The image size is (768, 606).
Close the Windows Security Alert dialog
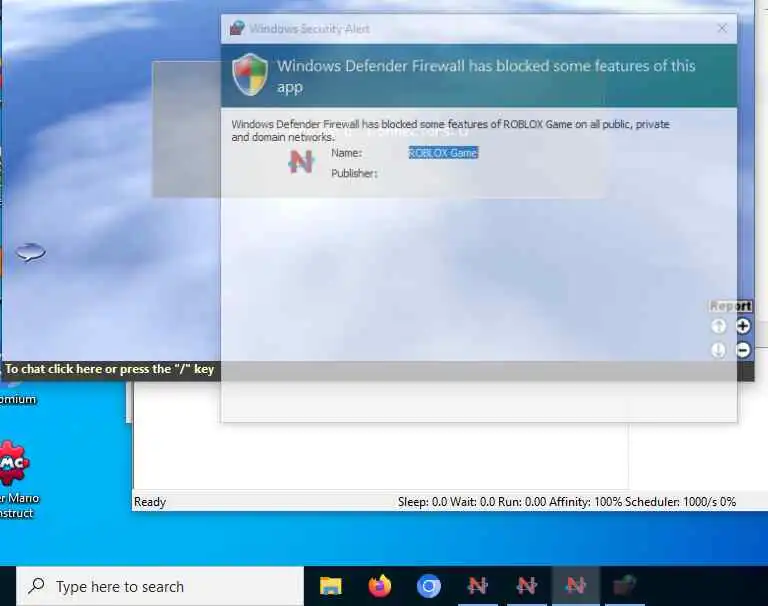click(722, 28)
